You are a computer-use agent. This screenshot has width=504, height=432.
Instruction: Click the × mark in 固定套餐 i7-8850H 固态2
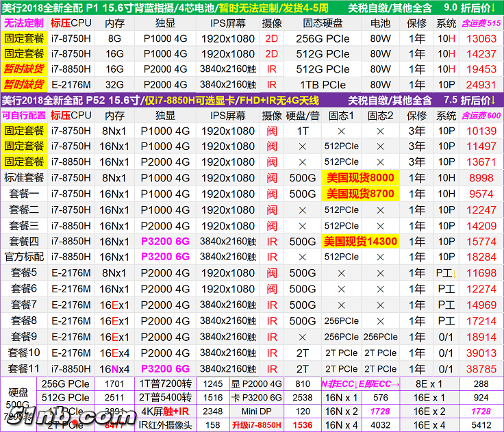tap(380, 162)
